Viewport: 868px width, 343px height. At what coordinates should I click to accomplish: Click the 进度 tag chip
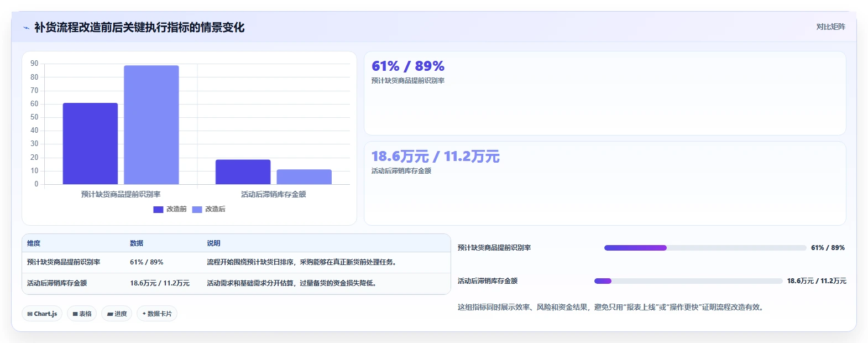click(x=117, y=314)
